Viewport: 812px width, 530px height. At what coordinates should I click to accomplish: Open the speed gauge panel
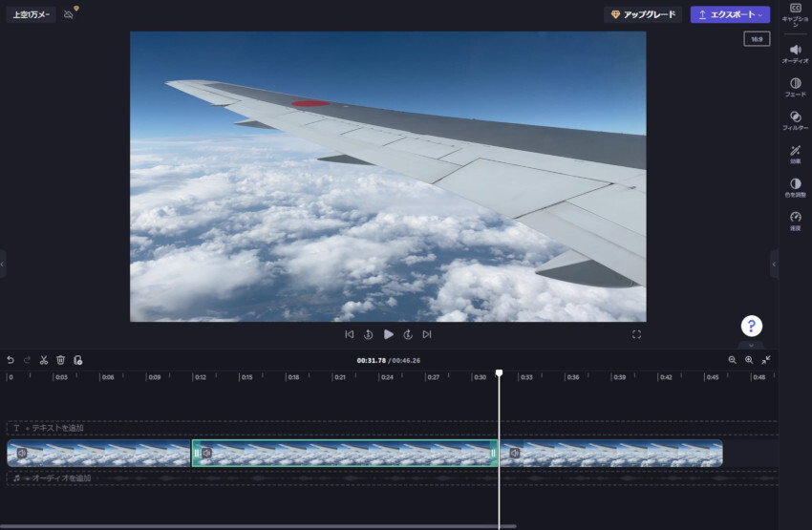[x=795, y=221]
